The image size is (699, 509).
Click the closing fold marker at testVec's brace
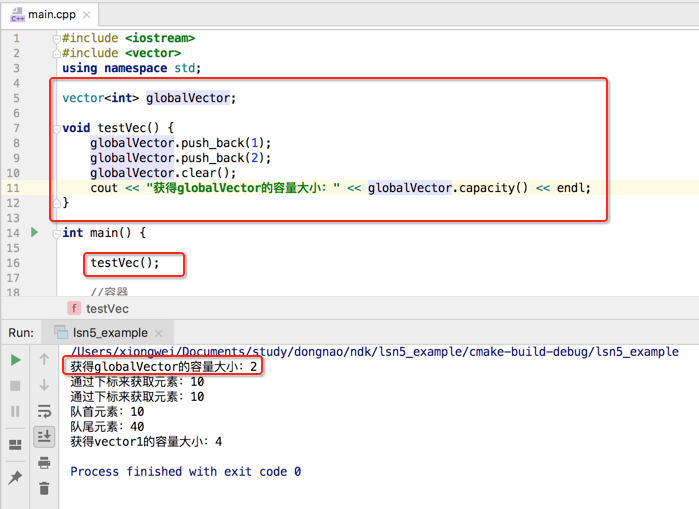coord(57,204)
